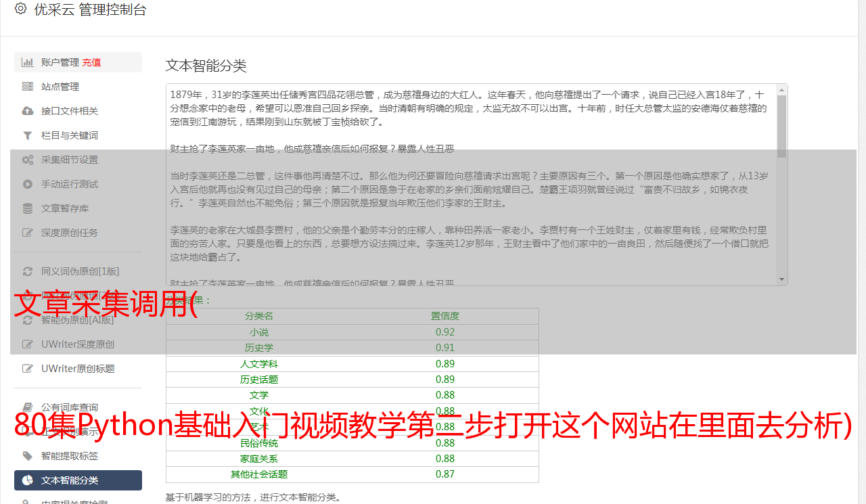Select the 其他社会话题 category cell
866x504 pixels.
[259, 474]
